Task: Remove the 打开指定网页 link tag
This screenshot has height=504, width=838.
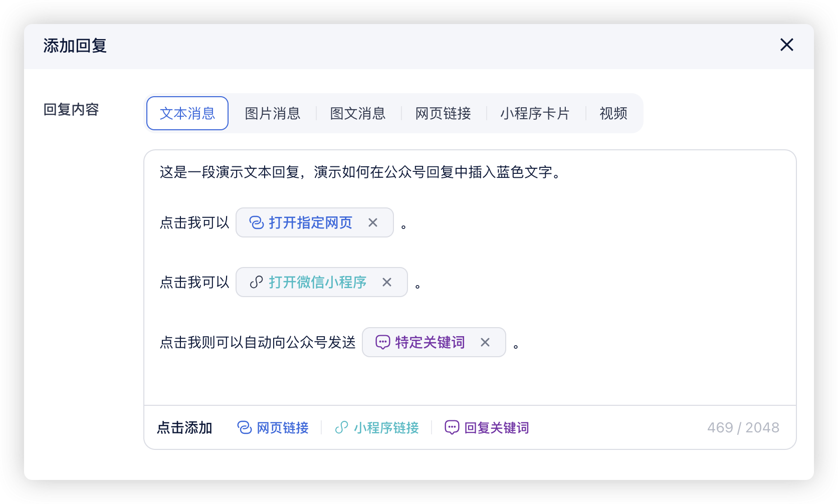Action: click(x=373, y=222)
